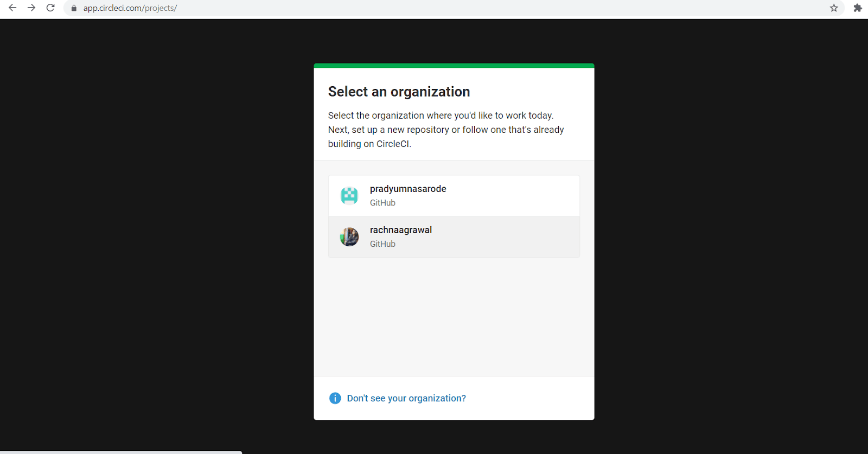The width and height of the screenshot is (868, 454).
Task: Click GitHub label under rachnaagrawal
Action: [382, 244]
